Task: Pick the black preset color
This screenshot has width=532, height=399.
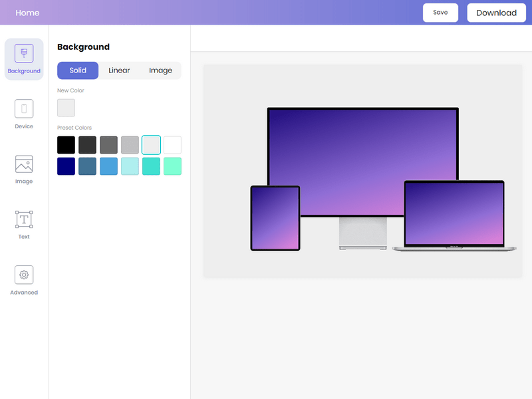Action: (66, 145)
